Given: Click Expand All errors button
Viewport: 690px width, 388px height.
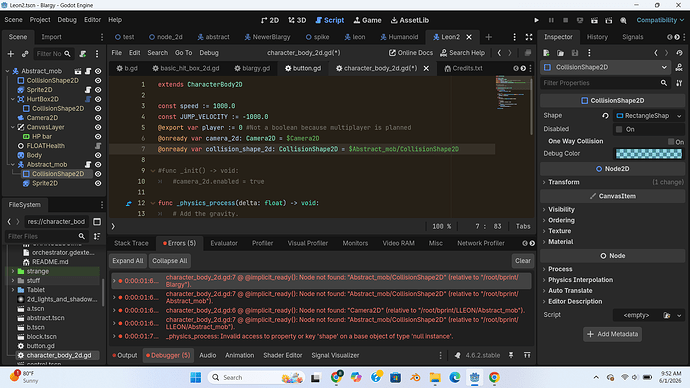Looking at the screenshot, I should pyautogui.click(x=128, y=261).
